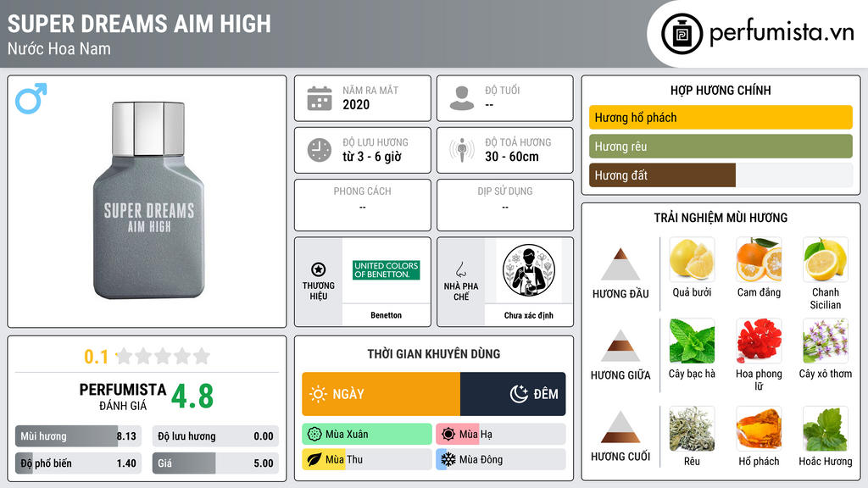Click the Mùa Thu season bar
Viewport: 868px width, 488px height.
367,460
